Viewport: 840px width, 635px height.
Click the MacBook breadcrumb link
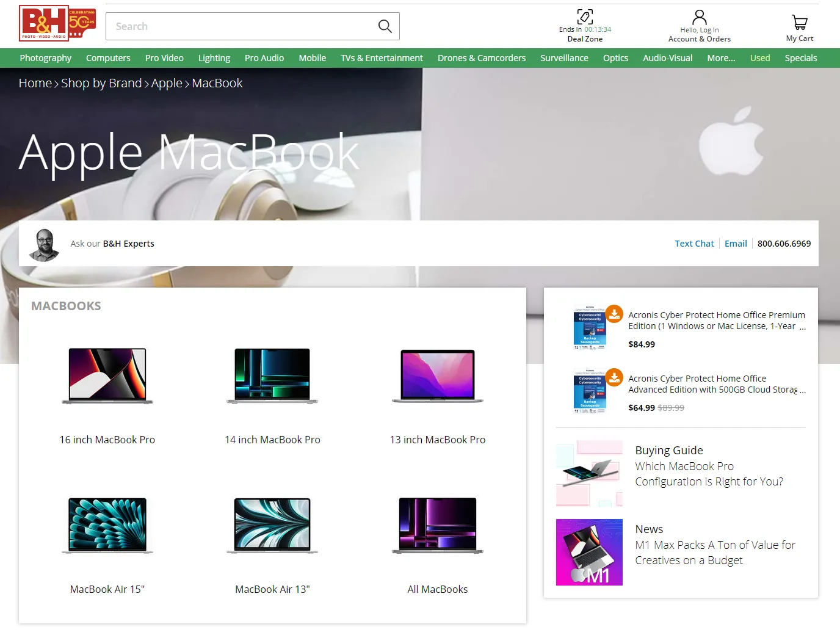click(217, 83)
